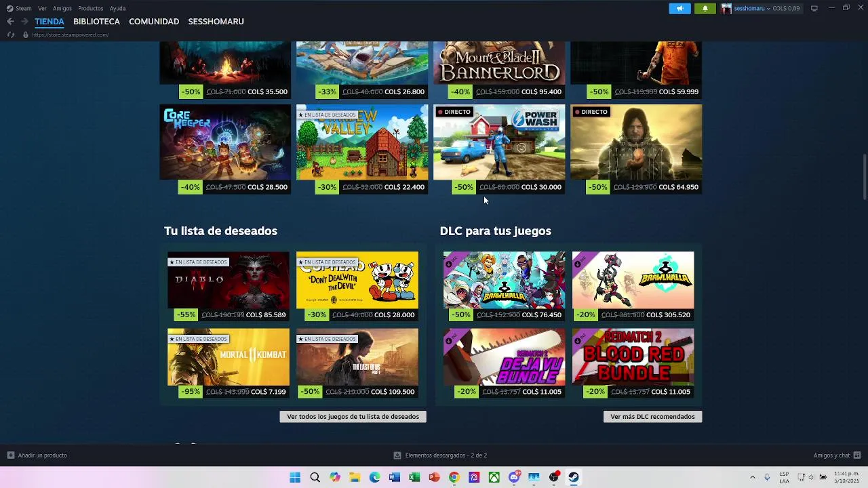Open the Amigos menu

(x=62, y=8)
